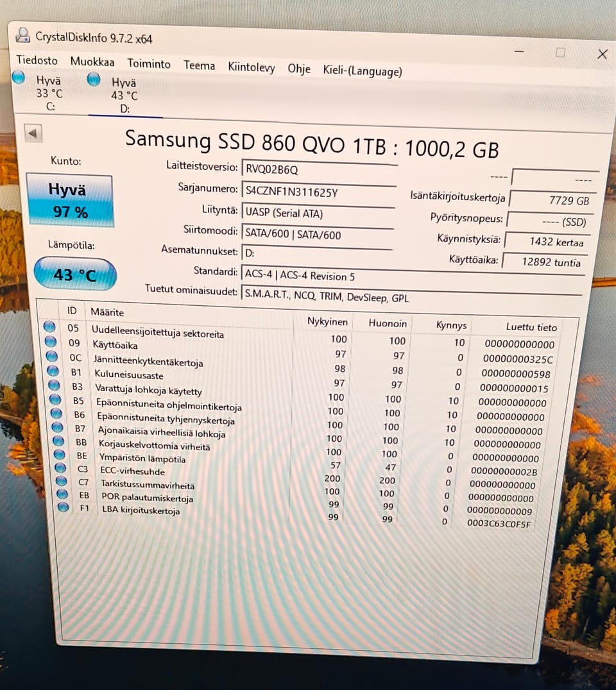Open the Ohje menu

(299, 69)
